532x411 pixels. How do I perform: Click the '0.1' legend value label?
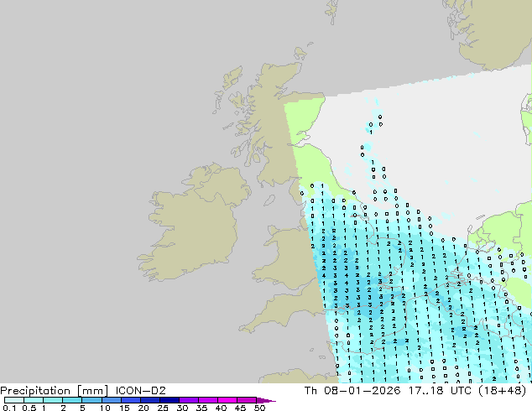coord(9,408)
